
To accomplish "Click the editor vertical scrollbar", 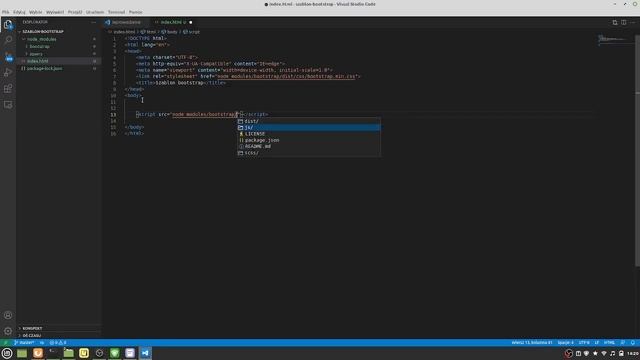I will (638, 151).
